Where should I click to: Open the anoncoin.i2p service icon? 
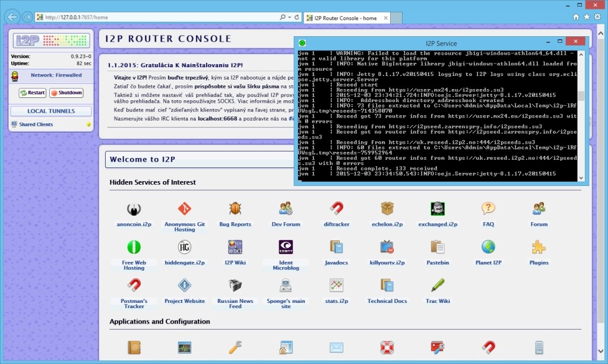(134, 209)
